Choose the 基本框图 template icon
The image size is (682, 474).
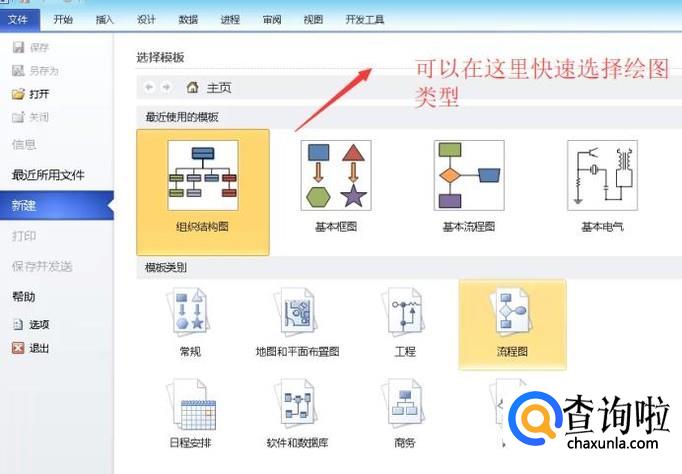336,175
